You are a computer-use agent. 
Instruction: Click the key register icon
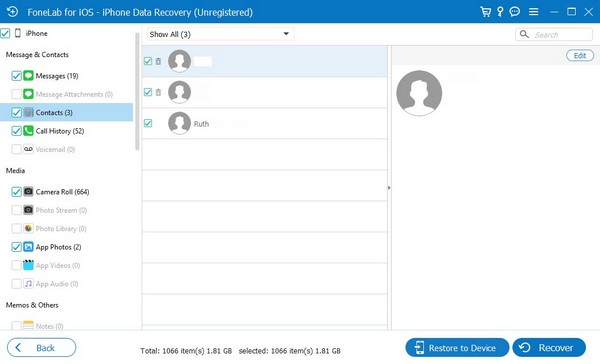(x=500, y=12)
